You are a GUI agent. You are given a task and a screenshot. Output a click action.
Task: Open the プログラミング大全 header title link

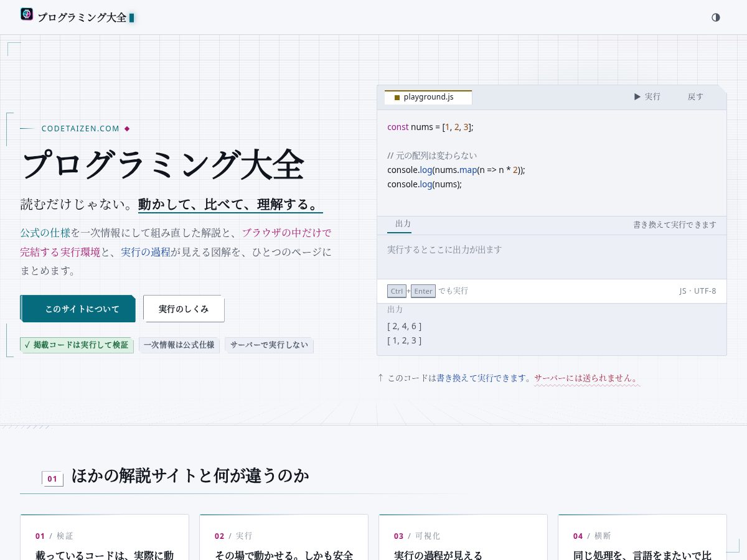point(82,17)
